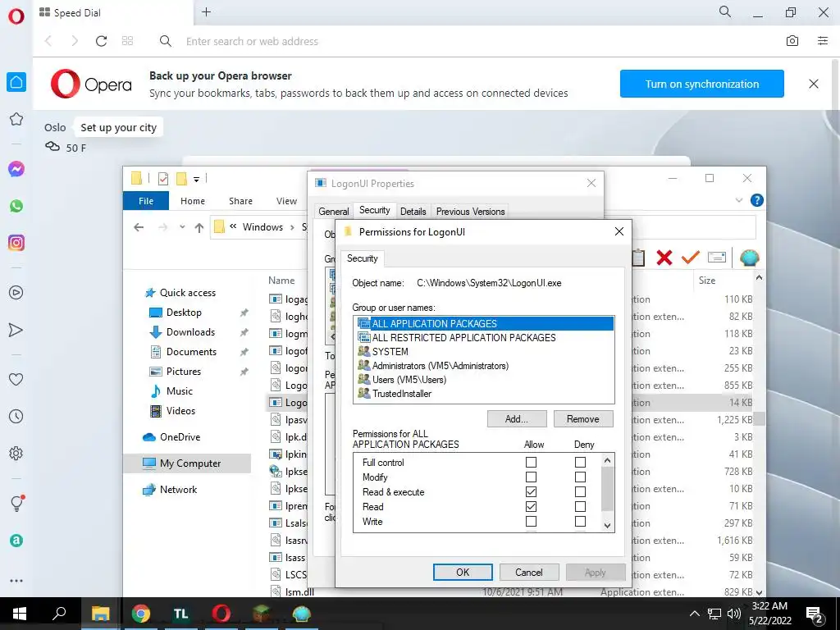The width and height of the screenshot is (840, 630).
Task: Click Set up your city
Action: click(118, 127)
